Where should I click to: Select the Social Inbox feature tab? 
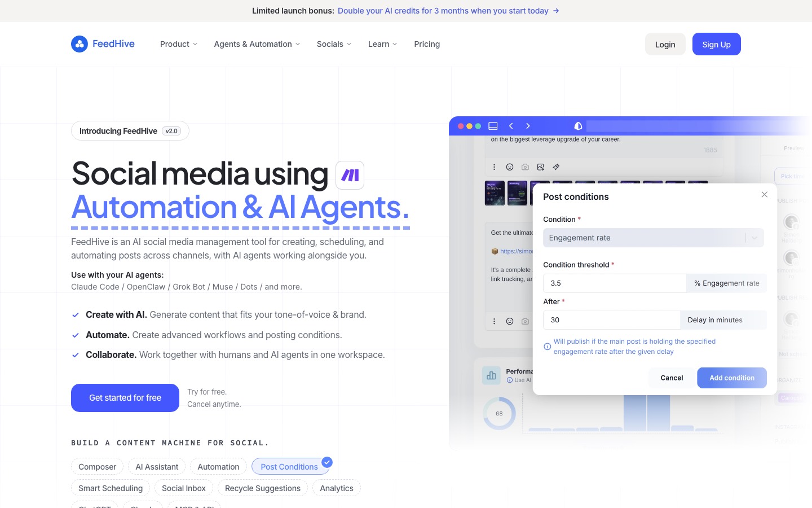[x=184, y=488]
